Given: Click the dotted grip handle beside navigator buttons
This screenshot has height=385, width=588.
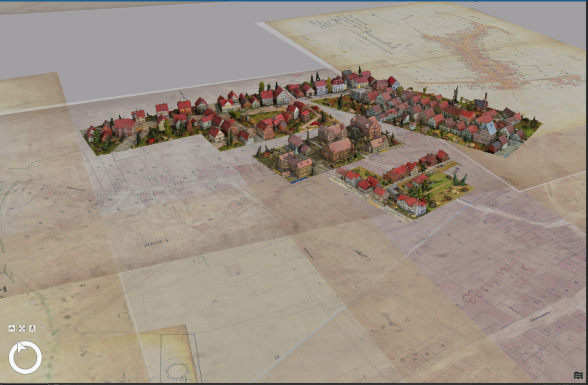Looking at the screenshot, I should pyautogui.click(x=42, y=327).
